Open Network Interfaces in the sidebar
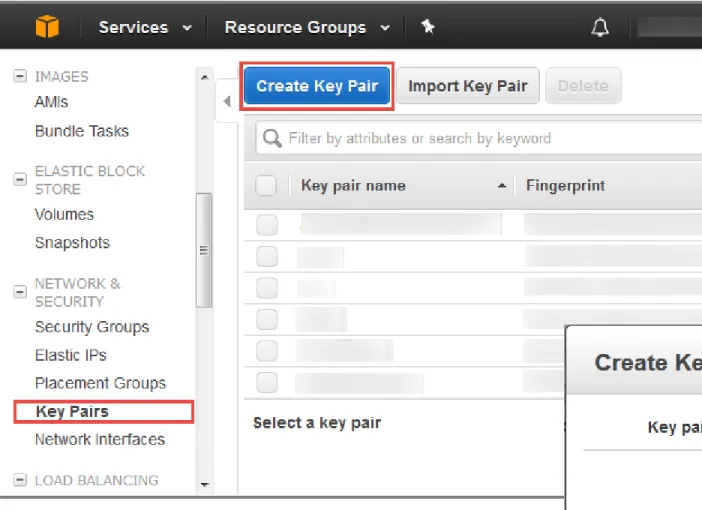 (100, 439)
